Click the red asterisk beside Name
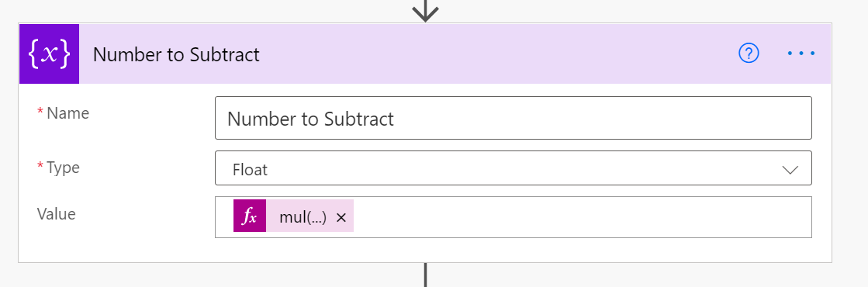Image resolution: width=868 pixels, height=287 pixels. (40, 112)
